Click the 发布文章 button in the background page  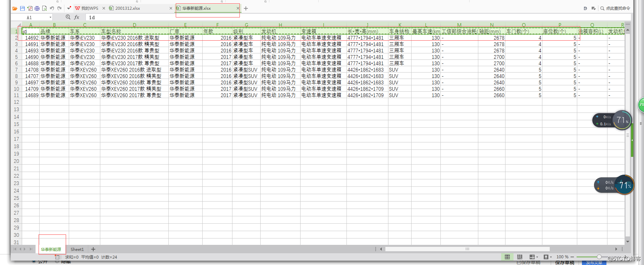[x=594, y=263]
